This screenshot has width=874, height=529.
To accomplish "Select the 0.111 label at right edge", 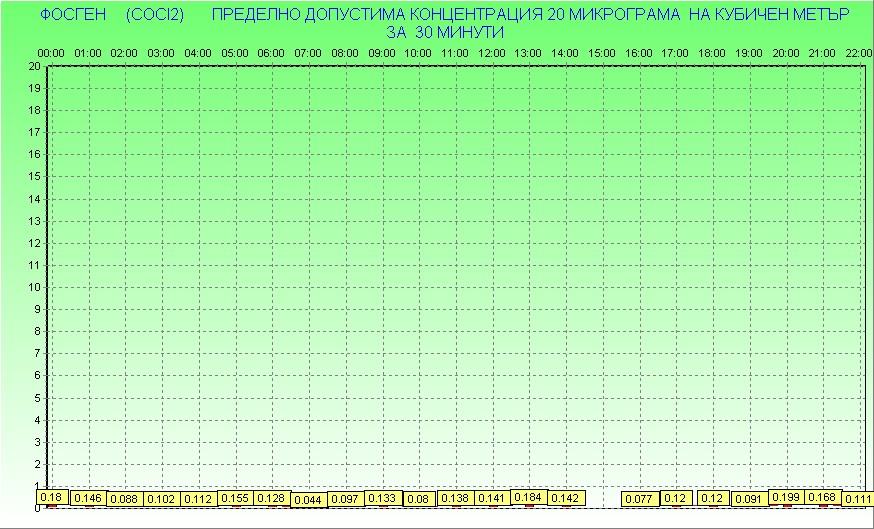I will (x=857, y=498).
